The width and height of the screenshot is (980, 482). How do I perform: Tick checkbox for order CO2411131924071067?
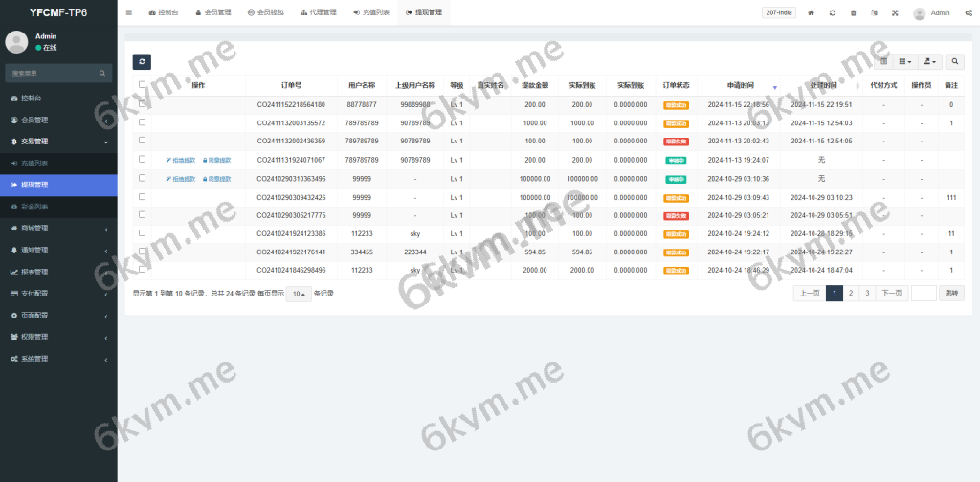[x=143, y=160]
